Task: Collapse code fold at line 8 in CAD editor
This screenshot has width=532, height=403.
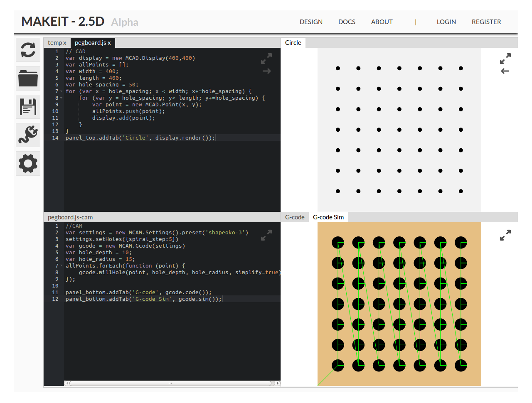Action: point(62,98)
